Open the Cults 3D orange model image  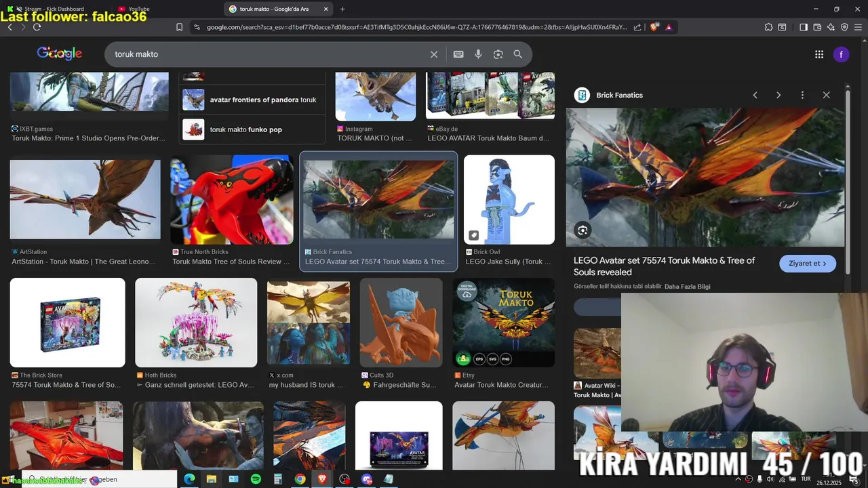401,323
